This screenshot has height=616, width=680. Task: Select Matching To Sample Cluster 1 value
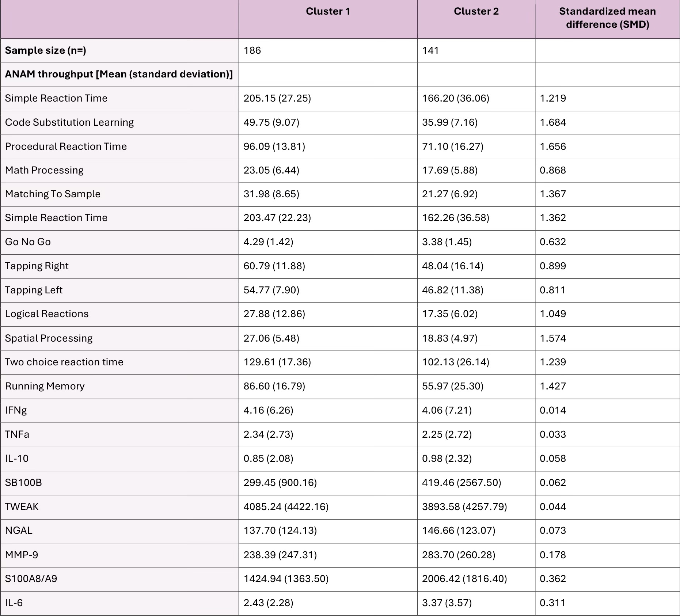[271, 194]
